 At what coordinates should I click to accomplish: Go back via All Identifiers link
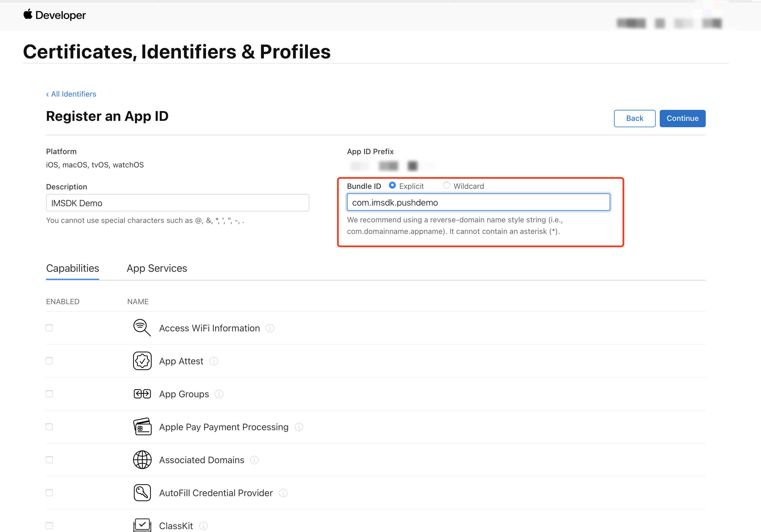[71, 94]
